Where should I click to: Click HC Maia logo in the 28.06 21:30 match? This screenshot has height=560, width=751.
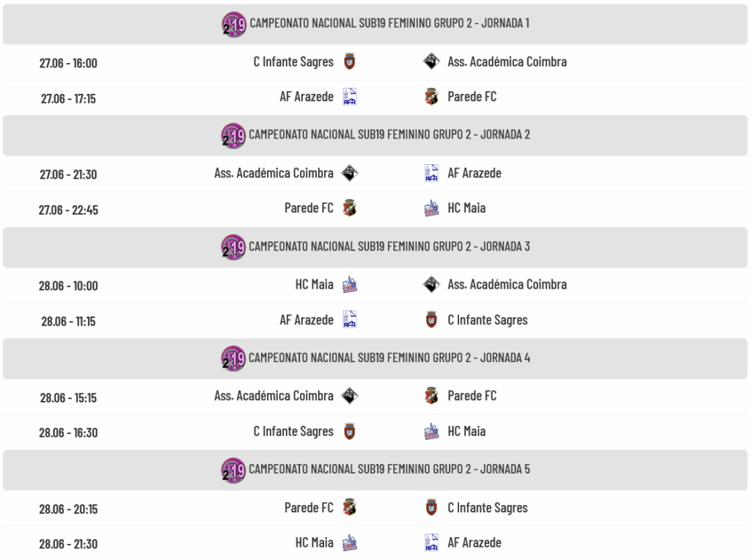[x=350, y=542]
